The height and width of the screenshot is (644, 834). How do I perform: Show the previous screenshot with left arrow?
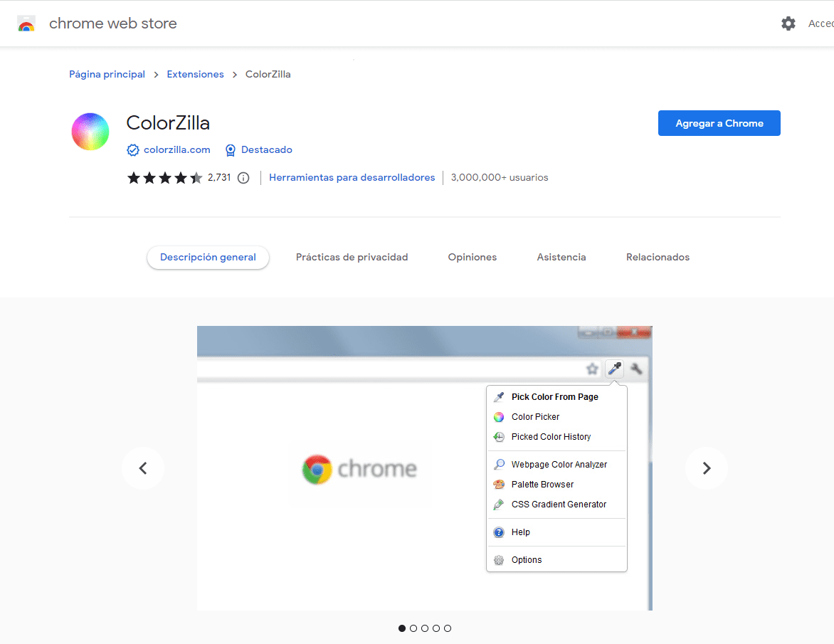coord(143,468)
